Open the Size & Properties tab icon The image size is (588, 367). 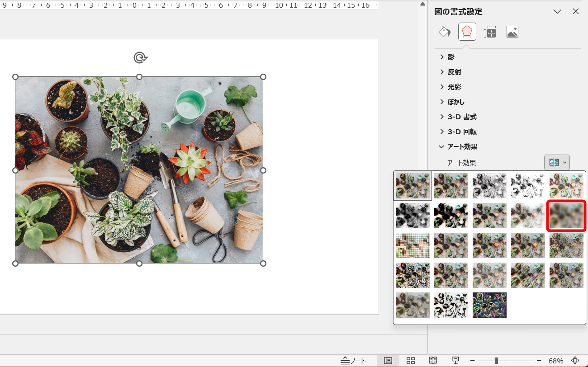(x=490, y=32)
